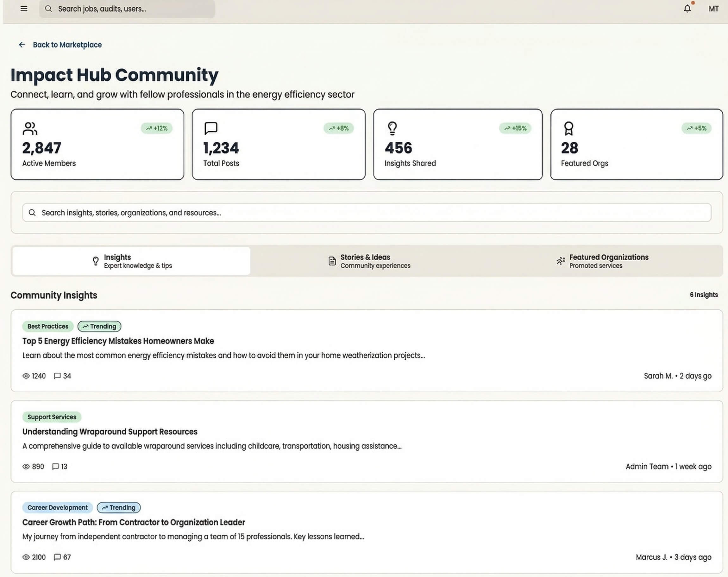Click the Insights Shared lightbulb icon
This screenshot has width=728, height=577.
click(x=392, y=128)
